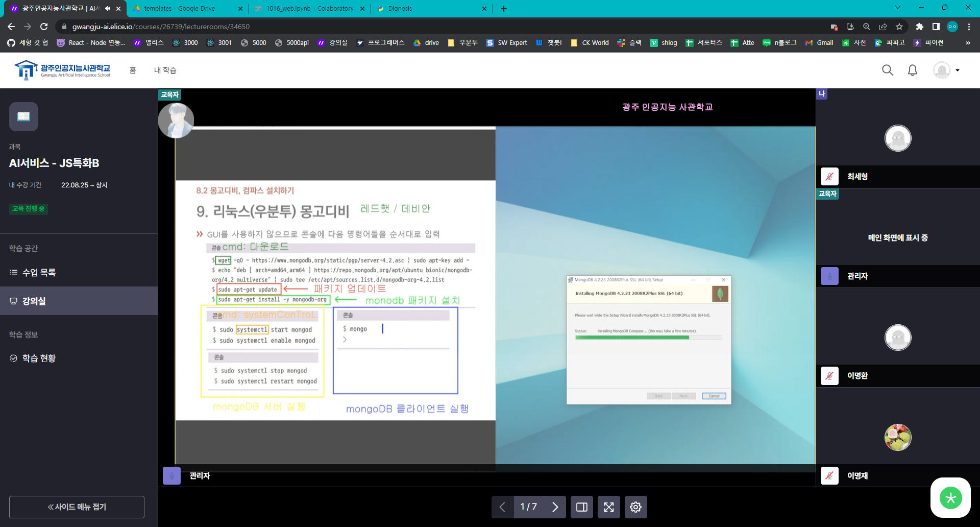980x527 pixels.
Task: Open the 엘리스 bookmark
Action: pos(149,43)
